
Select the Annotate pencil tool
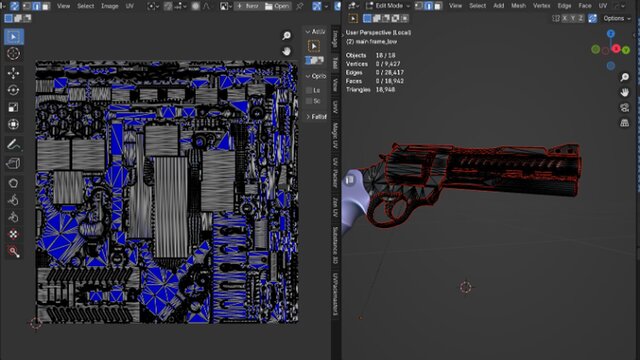(13, 144)
